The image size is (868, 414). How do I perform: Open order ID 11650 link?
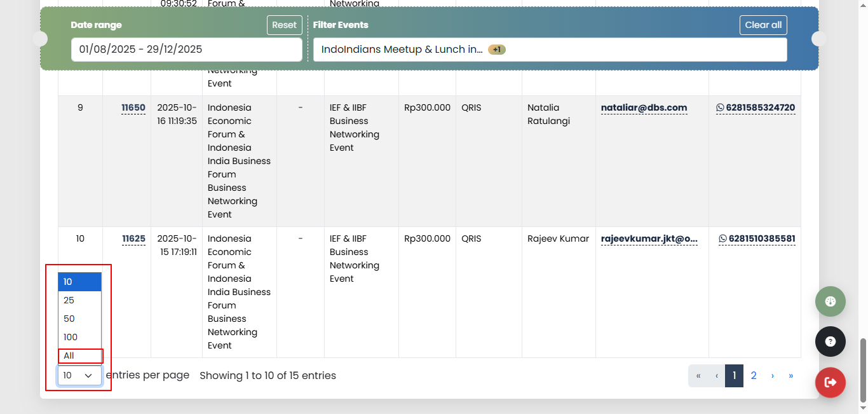133,107
